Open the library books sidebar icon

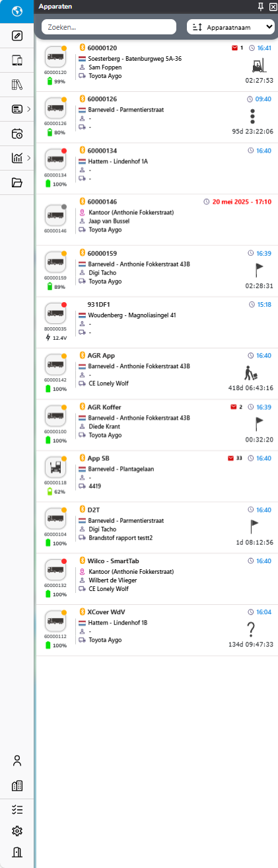click(x=17, y=85)
